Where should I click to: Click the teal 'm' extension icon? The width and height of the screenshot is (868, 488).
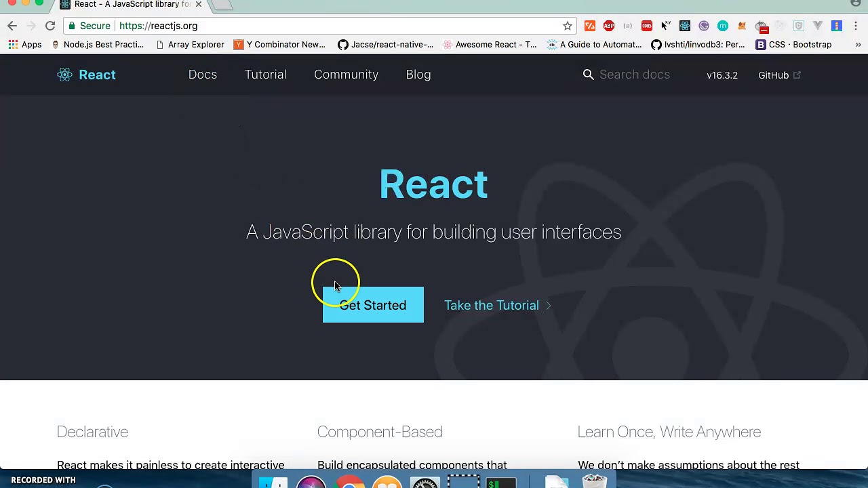pos(723,26)
